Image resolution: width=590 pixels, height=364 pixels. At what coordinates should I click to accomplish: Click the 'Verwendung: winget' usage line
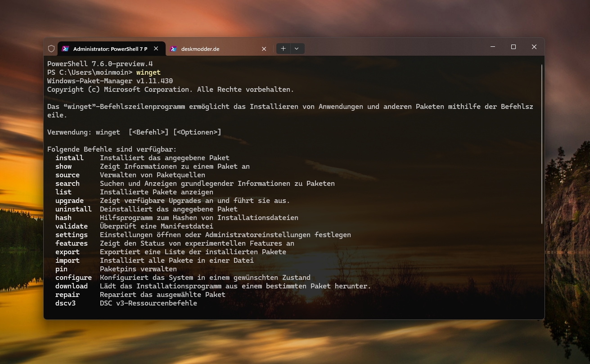pyautogui.click(x=134, y=132)
